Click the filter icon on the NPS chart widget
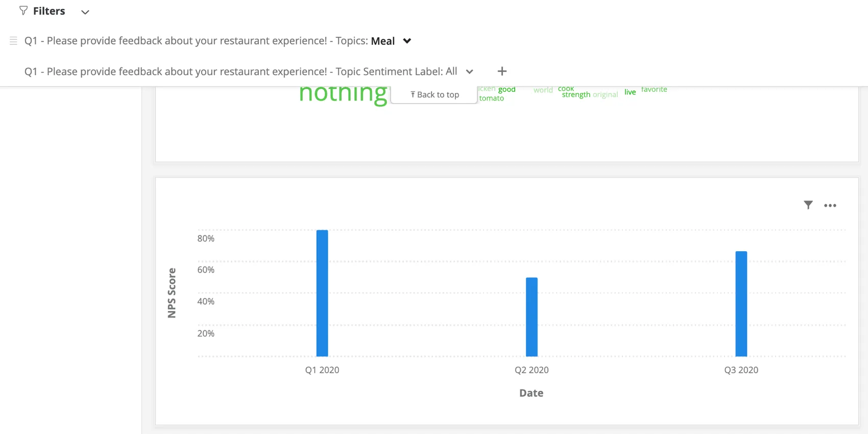This screenshot has width=868, height=434. pyautogui.click(x=808, y=205)
